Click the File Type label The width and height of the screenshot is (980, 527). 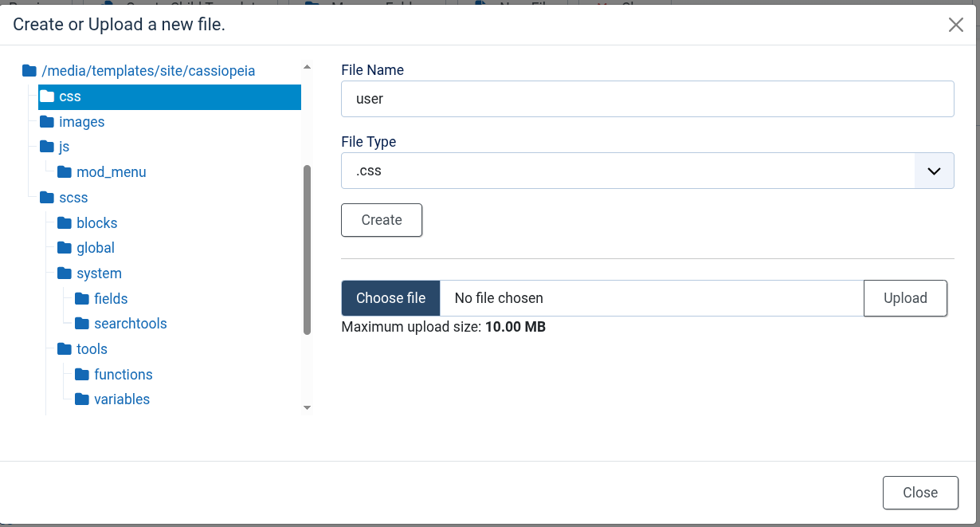(369, 142)
